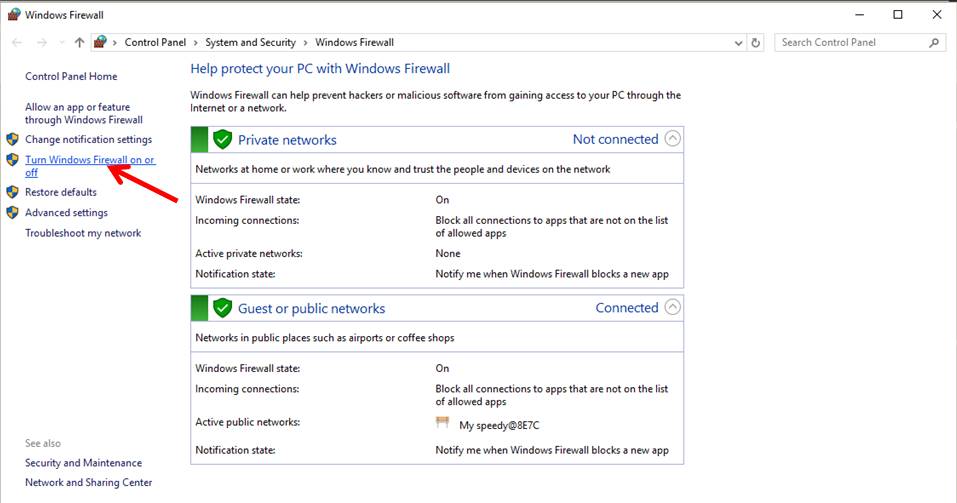Click the Connected status text
The image size is (957, 503).
[x=627, y=308]
